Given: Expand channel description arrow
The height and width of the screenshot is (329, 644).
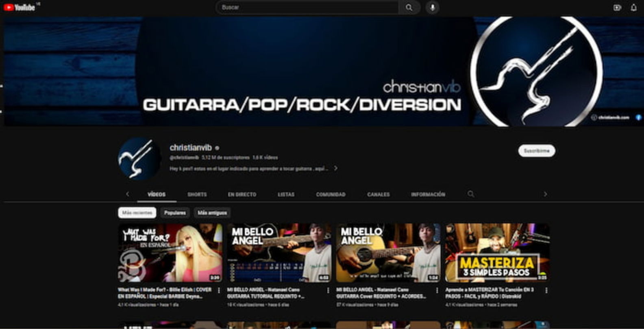Looking at the screenshot, I should [336, 168].
